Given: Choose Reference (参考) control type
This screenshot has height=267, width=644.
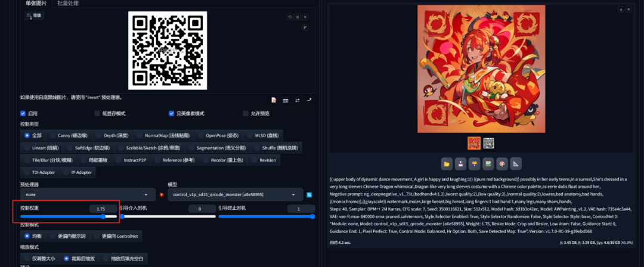Looking at the screenshot, I should click(175, 160).
